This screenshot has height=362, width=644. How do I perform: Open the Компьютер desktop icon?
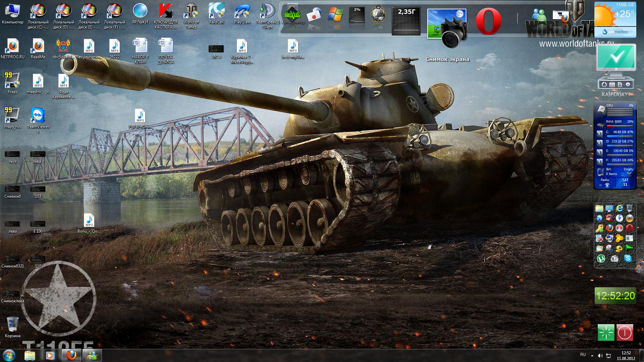click(13, 13)
